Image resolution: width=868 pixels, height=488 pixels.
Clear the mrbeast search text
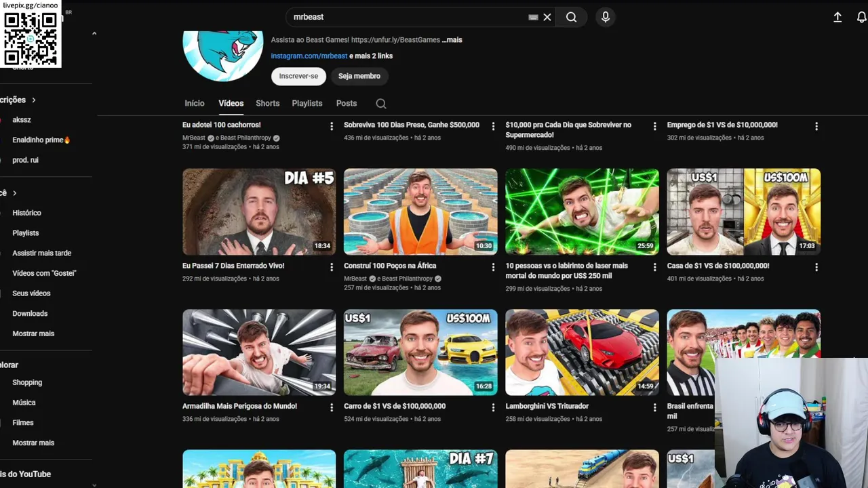547,17
